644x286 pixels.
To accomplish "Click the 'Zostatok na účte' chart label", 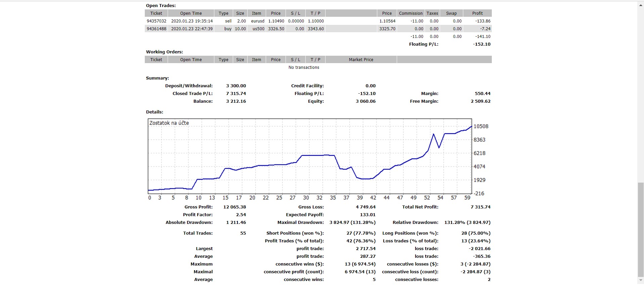I will (169, 123).
